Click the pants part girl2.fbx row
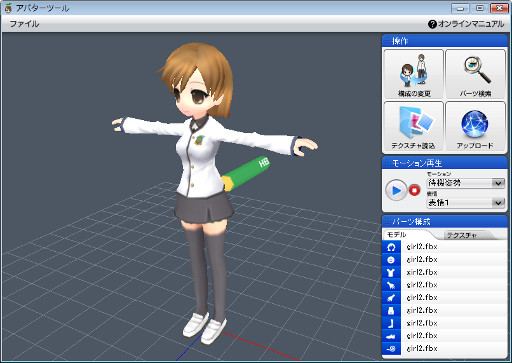The width and height of the screenshot is (512, 363). click(x=445, y=310)
